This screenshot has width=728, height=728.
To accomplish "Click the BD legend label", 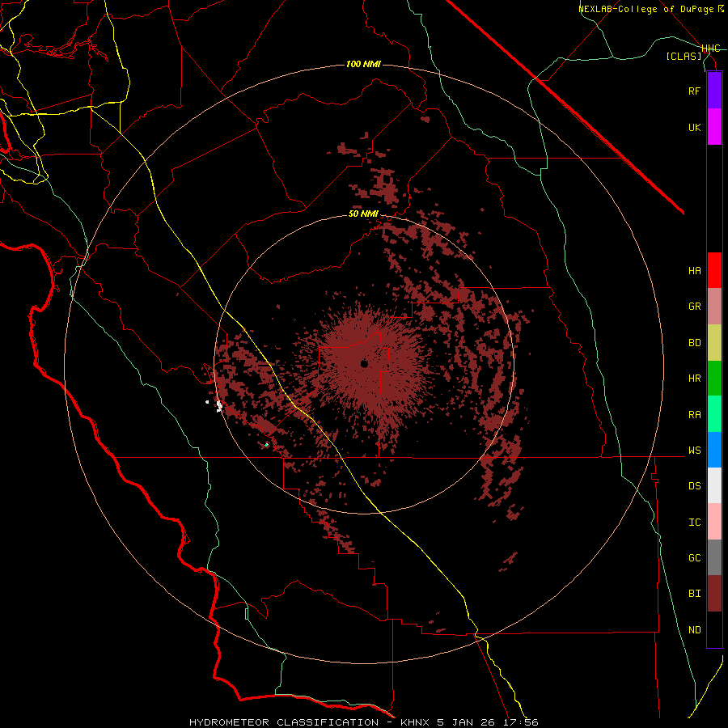I will [x=694, y=343].
